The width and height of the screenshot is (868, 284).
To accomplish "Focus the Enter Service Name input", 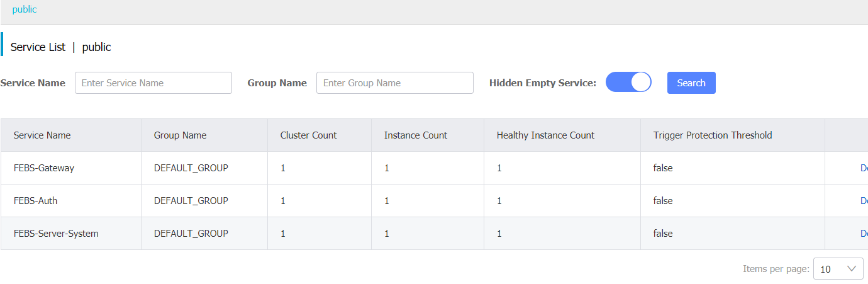I will [153, 83].
